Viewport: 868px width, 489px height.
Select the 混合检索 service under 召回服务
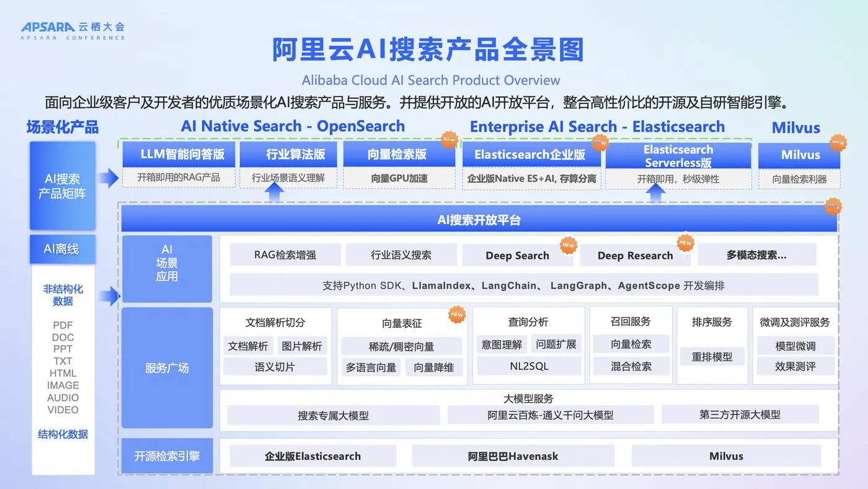coord(631,366)
